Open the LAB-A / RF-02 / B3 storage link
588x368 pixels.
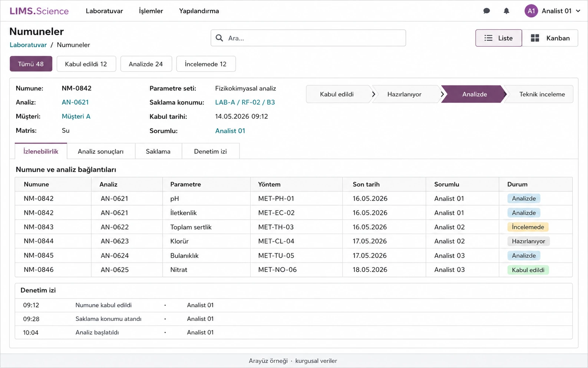click(245, 102)
